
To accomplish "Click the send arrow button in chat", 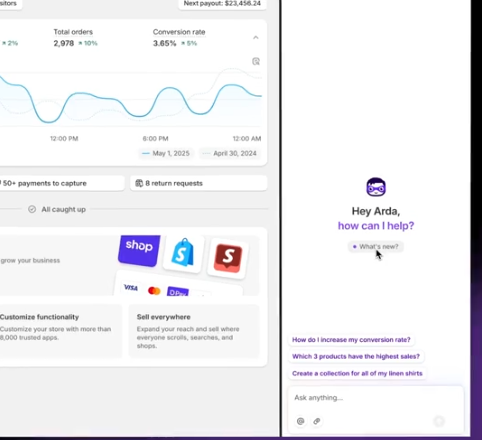I will [x=439, y=421].
